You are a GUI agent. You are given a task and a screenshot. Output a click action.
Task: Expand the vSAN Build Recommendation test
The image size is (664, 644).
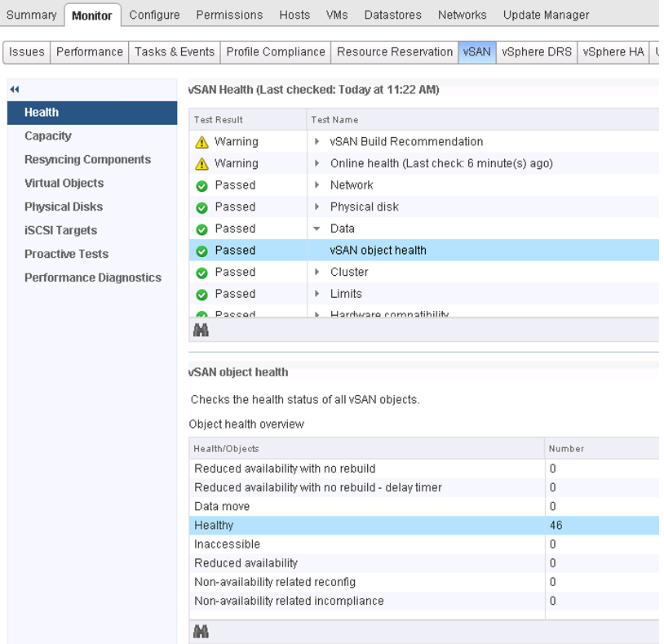(x=317, y=141)
